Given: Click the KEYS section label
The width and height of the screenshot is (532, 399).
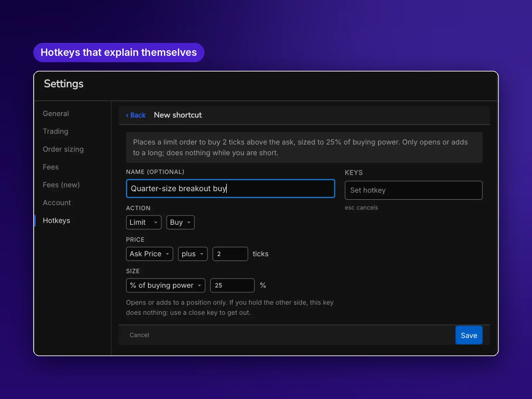Looking at the screenshot, I should pos(354,173).
